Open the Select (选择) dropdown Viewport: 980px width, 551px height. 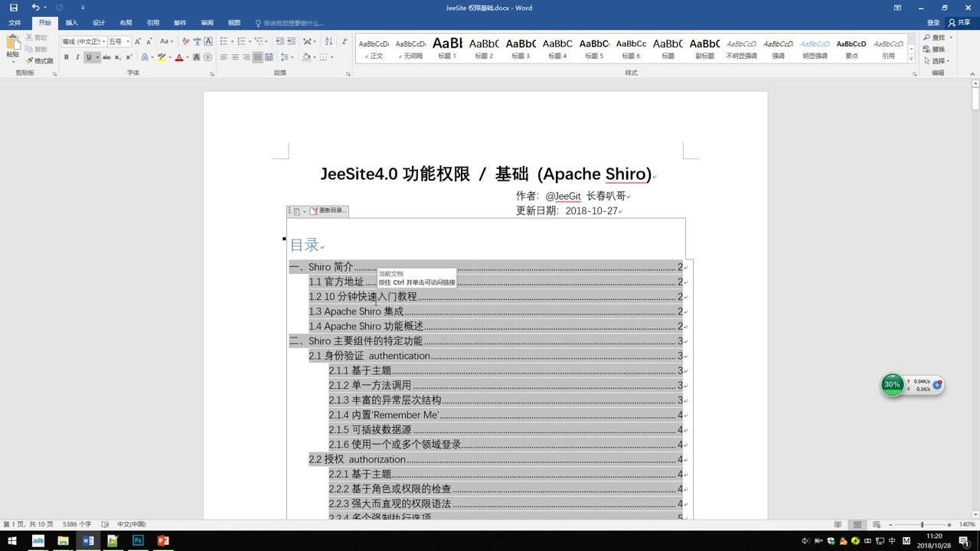(937, 60)
